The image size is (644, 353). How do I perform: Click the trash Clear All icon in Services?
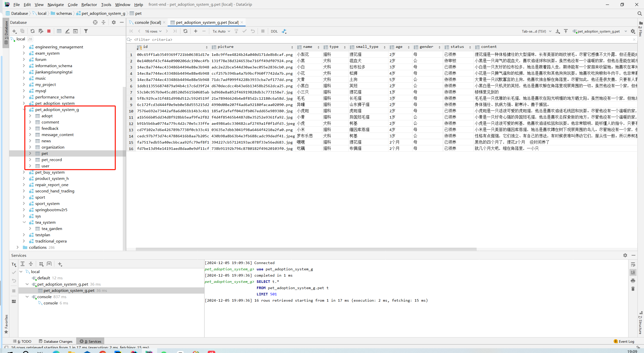(633, 289)
